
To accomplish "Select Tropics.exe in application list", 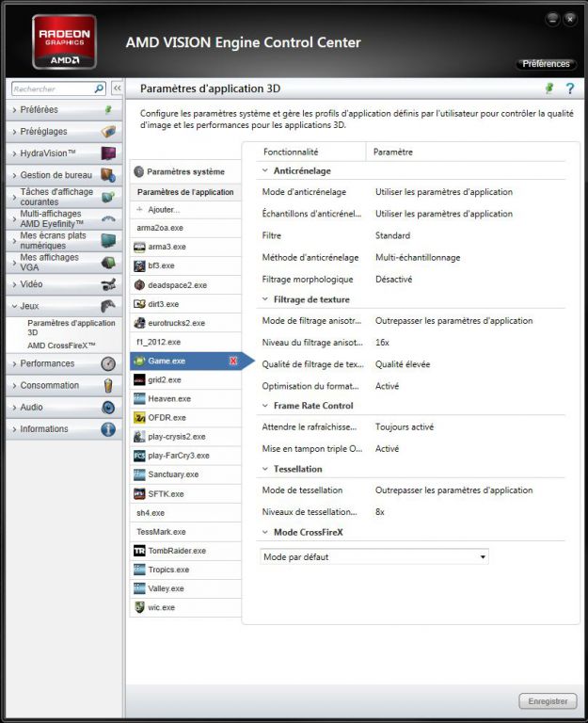I will [185, 570].
